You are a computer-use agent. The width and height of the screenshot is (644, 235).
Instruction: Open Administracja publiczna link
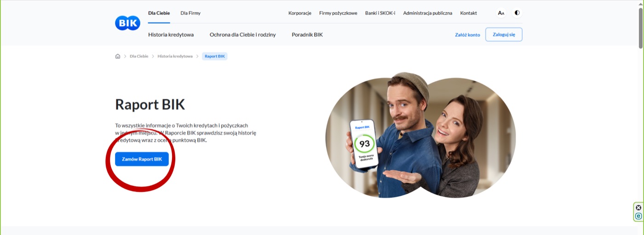click(x=428, y=13)
